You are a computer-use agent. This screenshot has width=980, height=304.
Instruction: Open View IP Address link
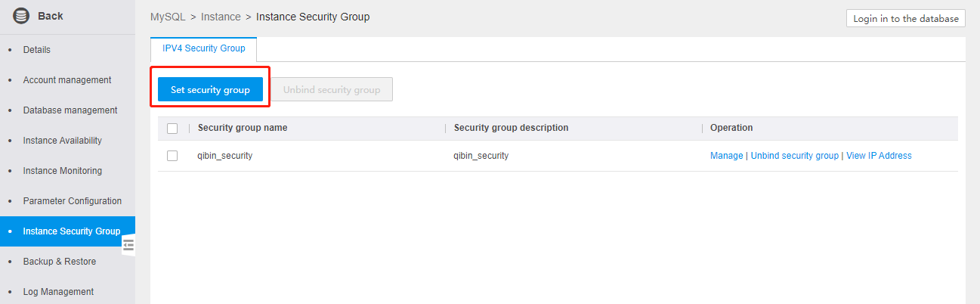click(x=879, y=156)
